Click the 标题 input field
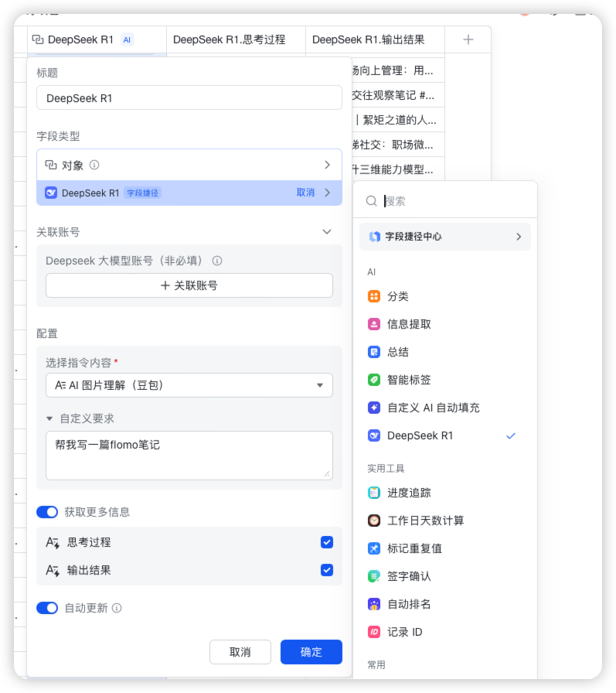This screenshot has width=616, height=693. (189, 97)
